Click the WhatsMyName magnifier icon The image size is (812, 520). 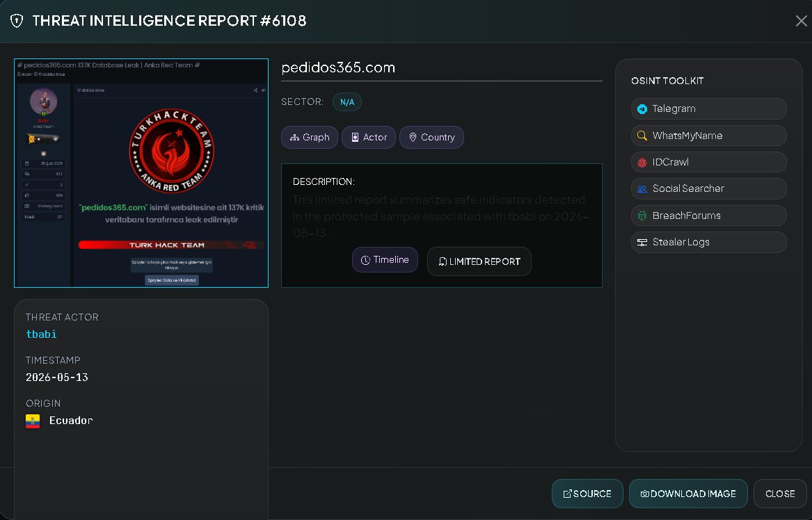coord(642,136)
